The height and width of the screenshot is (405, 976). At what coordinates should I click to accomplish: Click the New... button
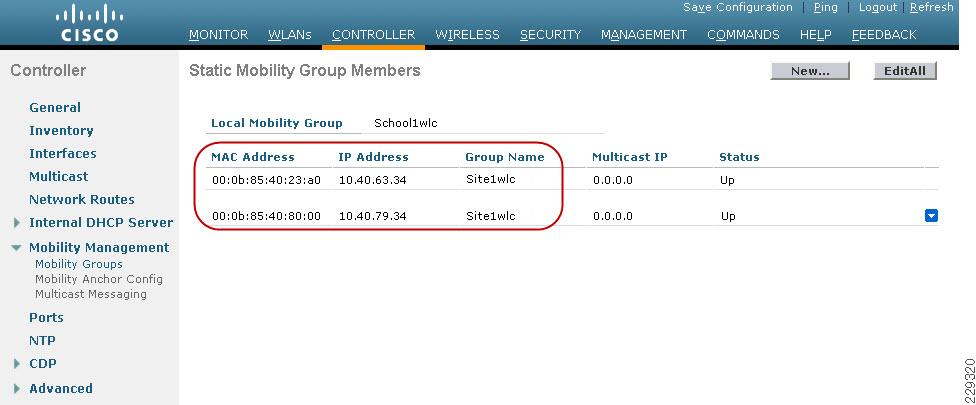coord(810,71)
